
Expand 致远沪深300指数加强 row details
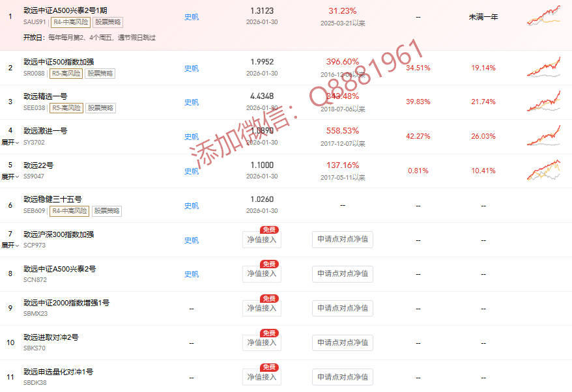pyautogui.click(x=10, y=245)
